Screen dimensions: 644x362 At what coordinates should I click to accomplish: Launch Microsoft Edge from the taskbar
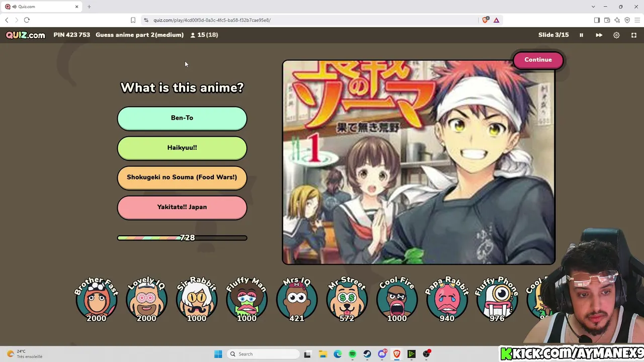coord(338,354)
